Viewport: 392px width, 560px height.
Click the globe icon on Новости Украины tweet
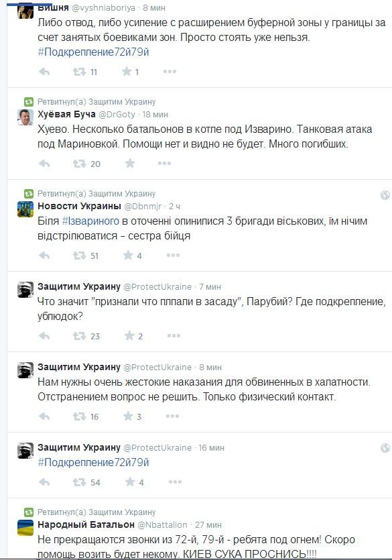click(385, 195)
